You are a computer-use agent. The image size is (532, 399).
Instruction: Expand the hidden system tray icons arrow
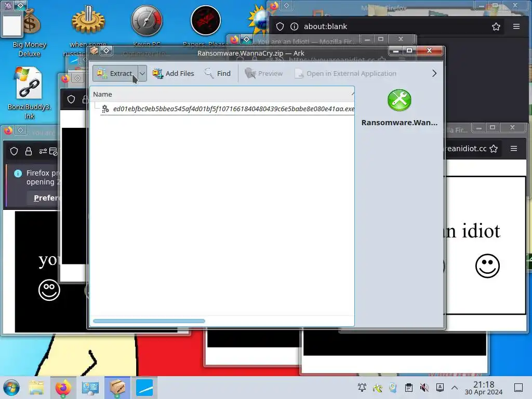[x=455, y=388]
